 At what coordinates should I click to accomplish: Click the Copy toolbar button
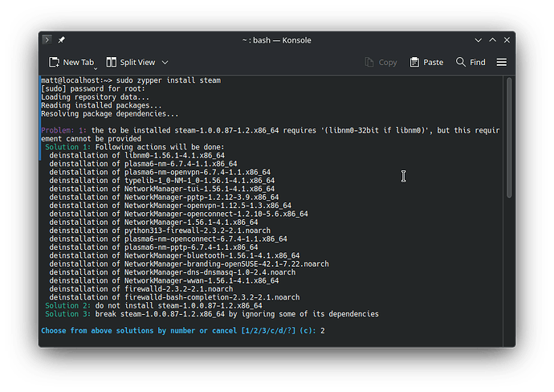(381, 62)
